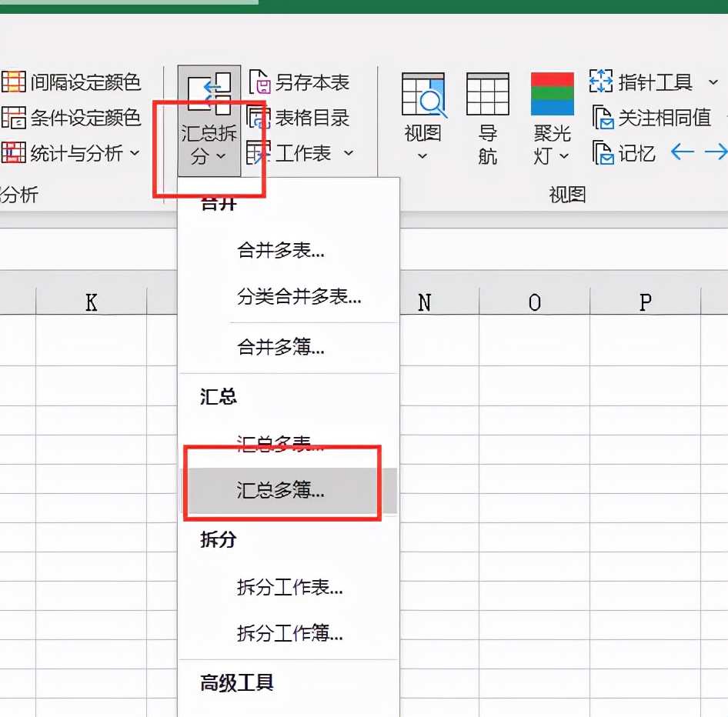Click the 视图 magnifier icon
The height and width of the screenshot is (717, 728).
pos(423,94)
